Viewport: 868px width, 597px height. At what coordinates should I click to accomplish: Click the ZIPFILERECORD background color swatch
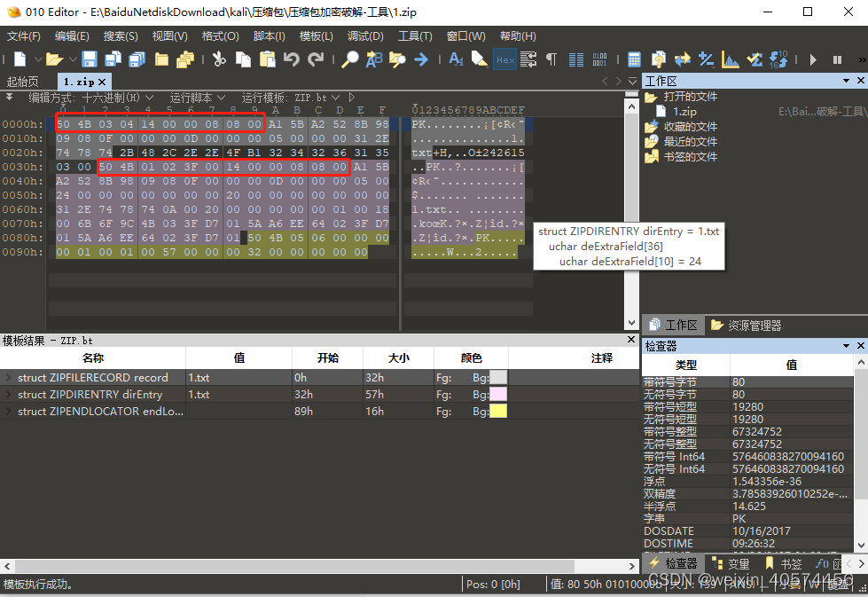coord(498,378)
